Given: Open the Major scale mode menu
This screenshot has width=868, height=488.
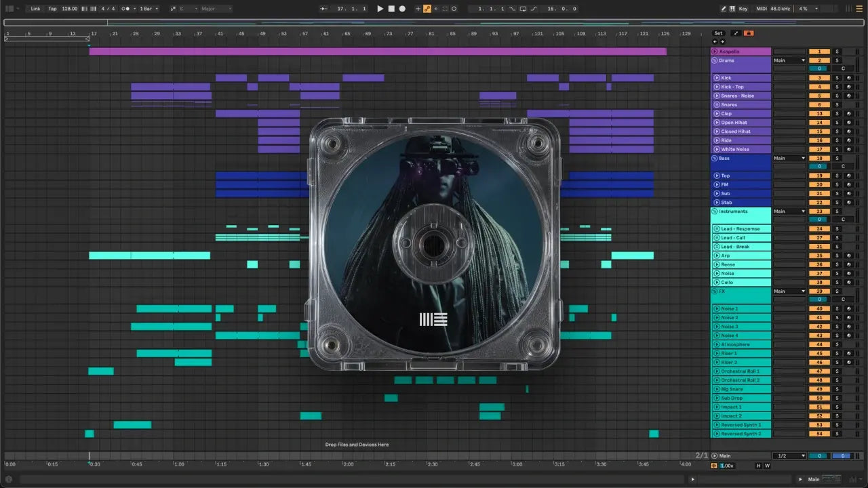Looking at the screenshot, I should click(x=216, y=9).
